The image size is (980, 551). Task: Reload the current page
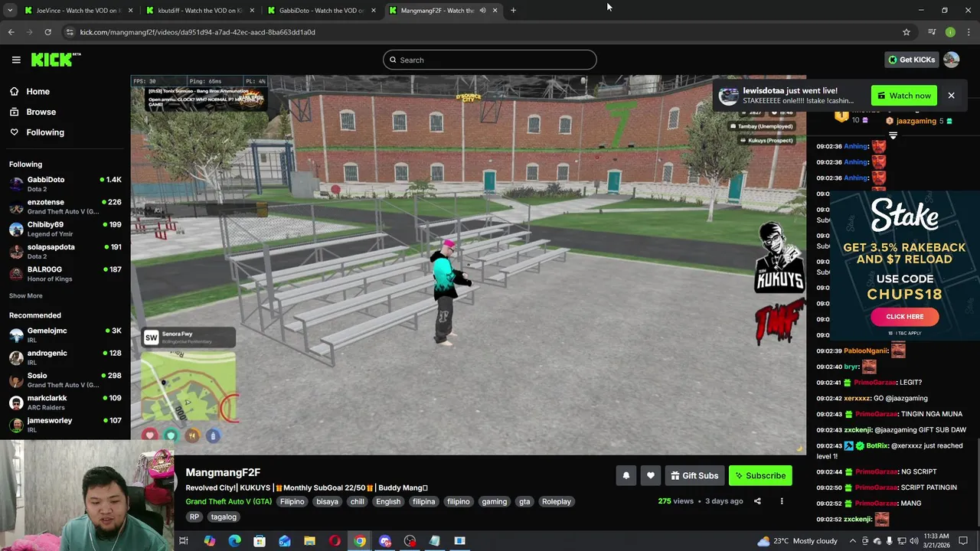pyautogui.click(x=47, y=32)
